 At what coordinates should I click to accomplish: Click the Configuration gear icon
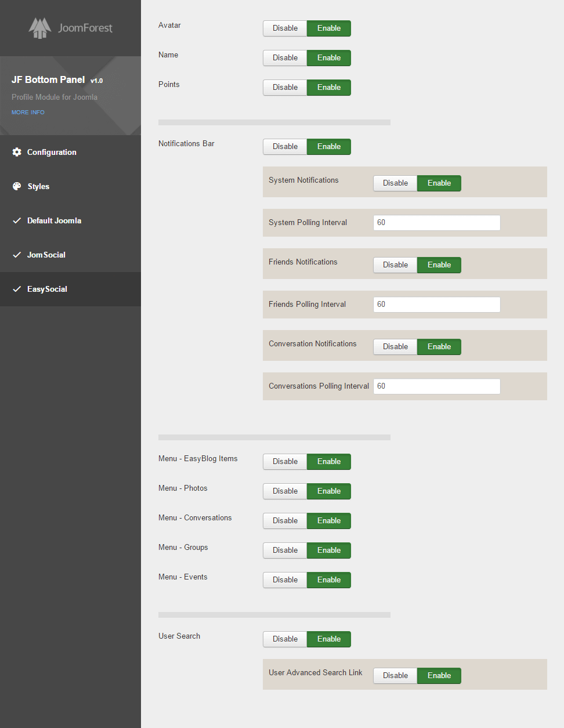click(x=17, y=152)
